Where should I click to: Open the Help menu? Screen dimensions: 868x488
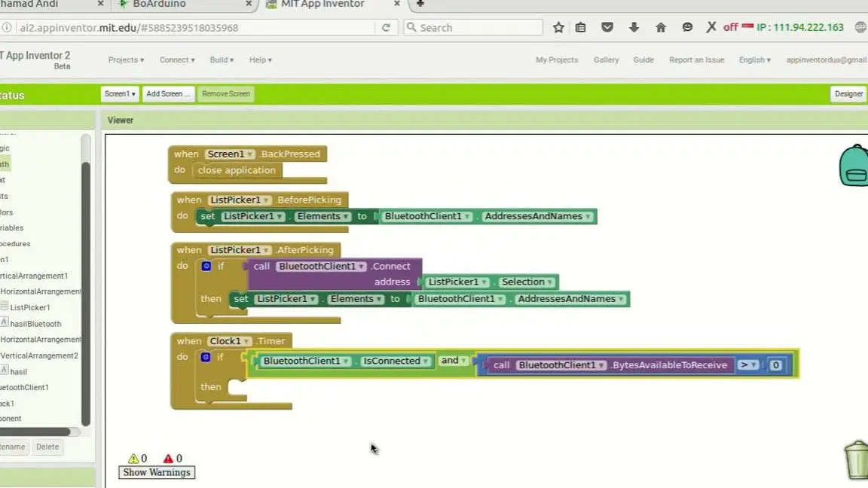(260, 59)
